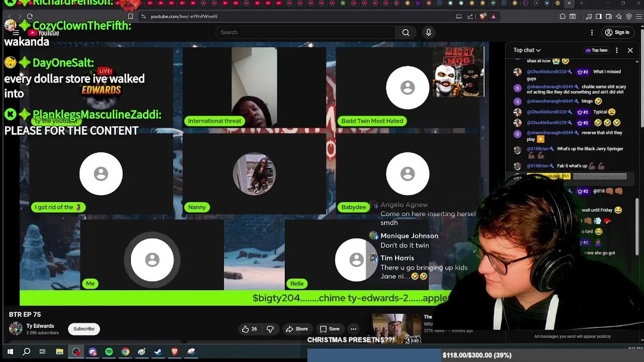Open the Brave VPN shield icon

tap(628, 16)
